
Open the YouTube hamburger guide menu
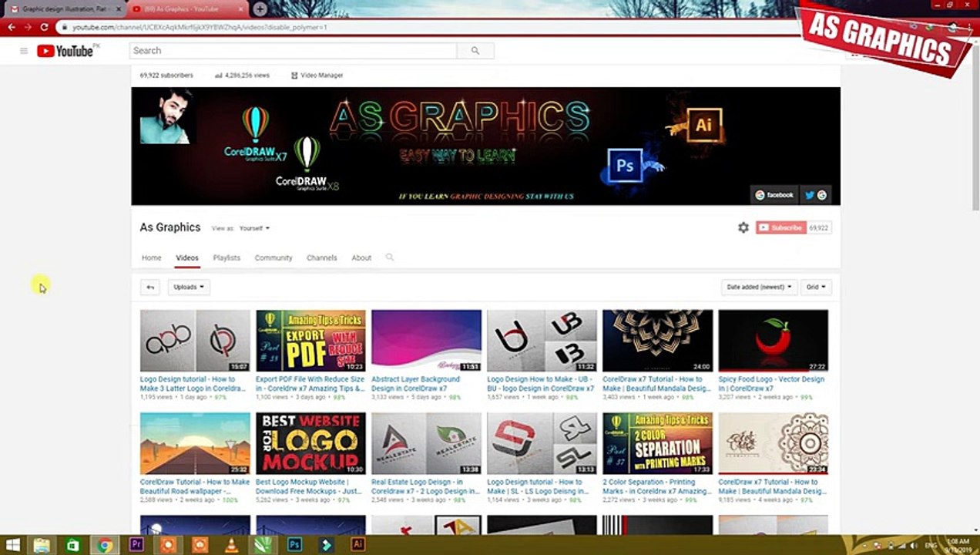(x=24, y=51)
